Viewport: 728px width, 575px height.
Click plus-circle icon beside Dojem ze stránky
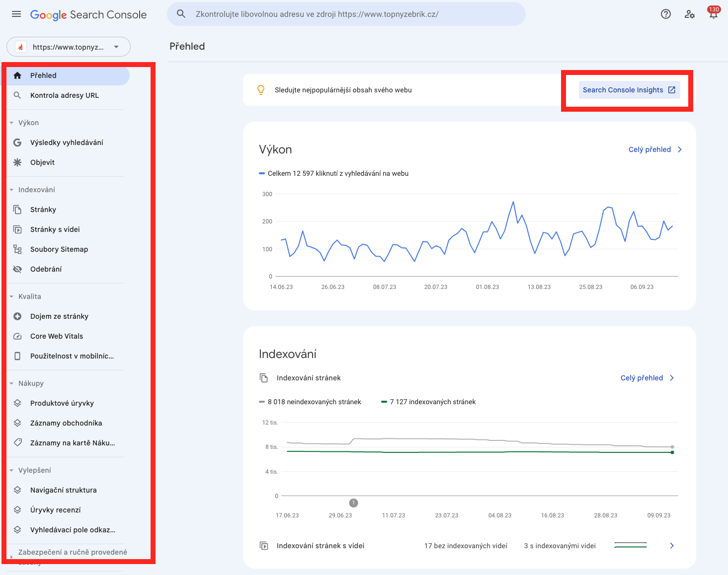click(17, 316)
